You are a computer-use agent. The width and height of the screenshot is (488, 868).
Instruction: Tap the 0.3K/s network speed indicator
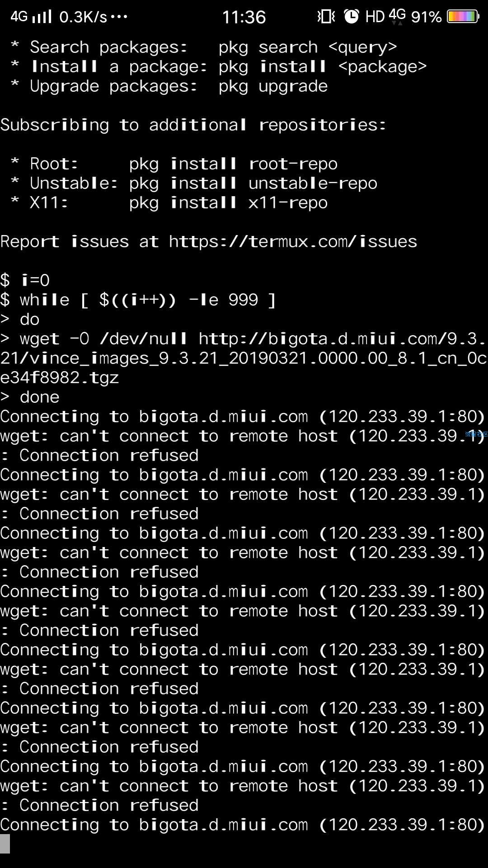tap(83, 17)
